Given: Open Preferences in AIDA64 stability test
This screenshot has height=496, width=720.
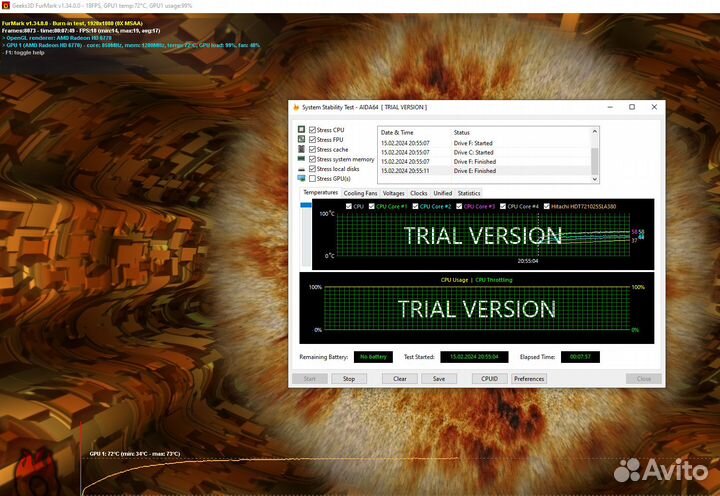Looking at the screenshot, I should 529,379.
